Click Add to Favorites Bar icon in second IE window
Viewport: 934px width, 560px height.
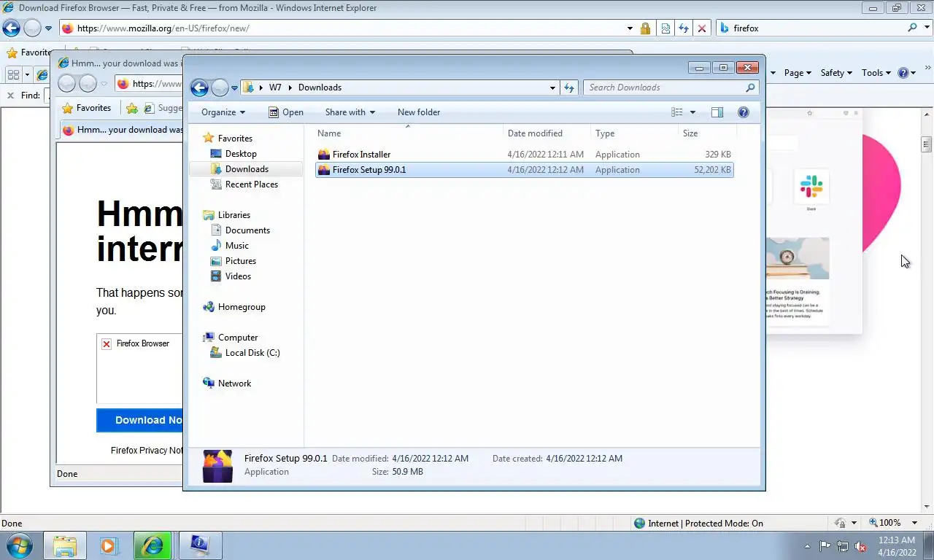pos(132,108)
